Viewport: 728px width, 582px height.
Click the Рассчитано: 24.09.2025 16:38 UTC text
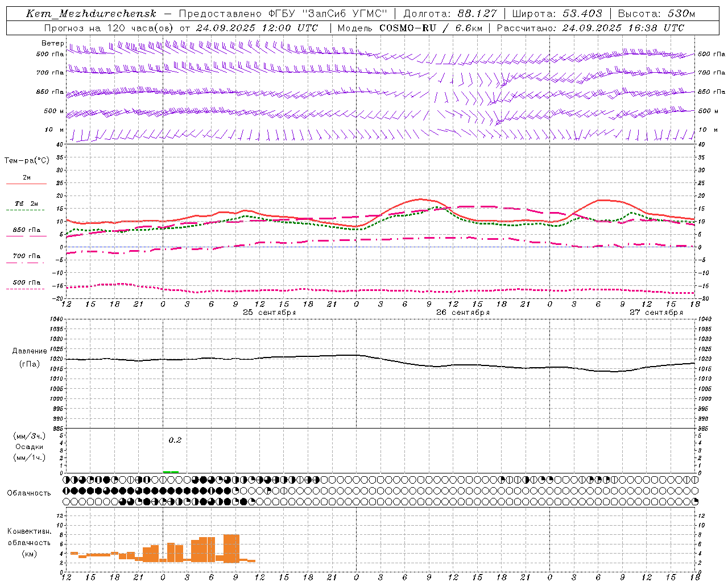(x=590, y=28)
